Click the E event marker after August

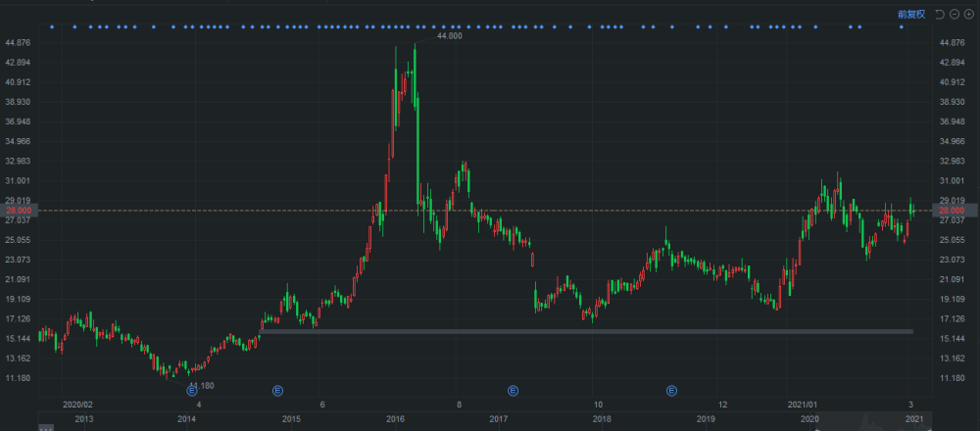(x=513, y=391)
